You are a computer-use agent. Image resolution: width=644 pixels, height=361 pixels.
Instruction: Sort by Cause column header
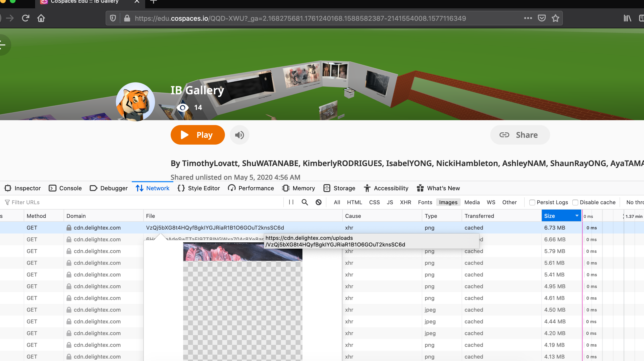382,216
